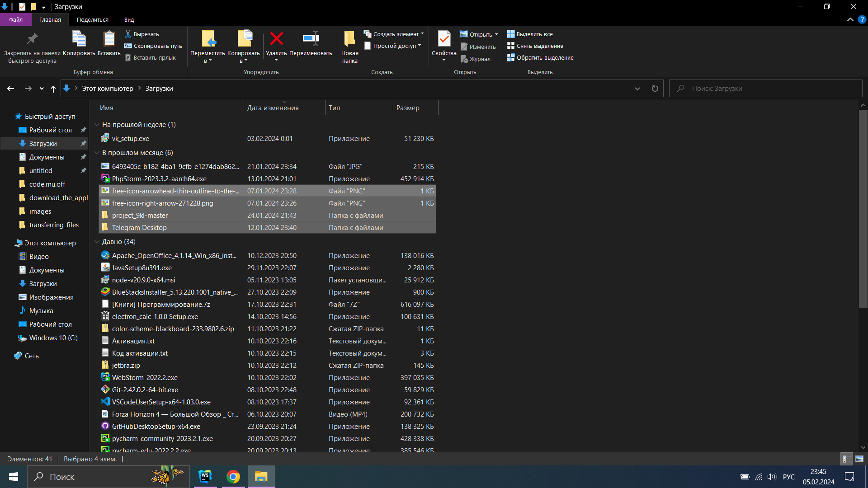
Task: Switch to the Вид tab
Action: tap(129, 19)
